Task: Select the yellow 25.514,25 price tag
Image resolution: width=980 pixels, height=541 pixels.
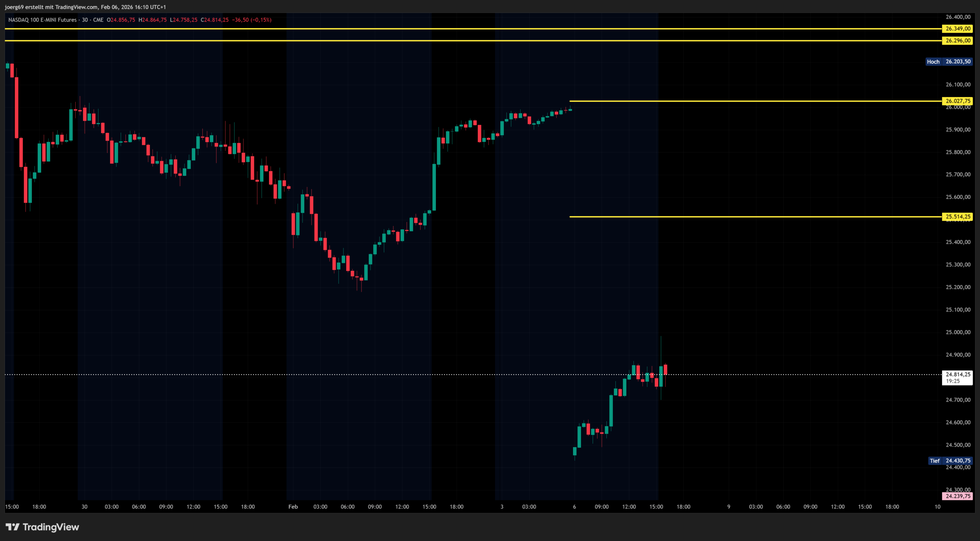Action: coord(957,217)
